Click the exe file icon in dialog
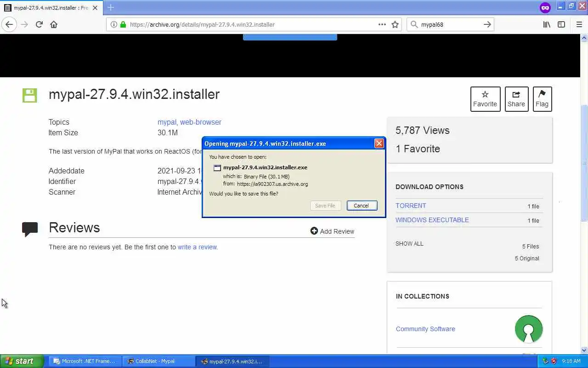588x368 pixels. click(x=217, y=167)
